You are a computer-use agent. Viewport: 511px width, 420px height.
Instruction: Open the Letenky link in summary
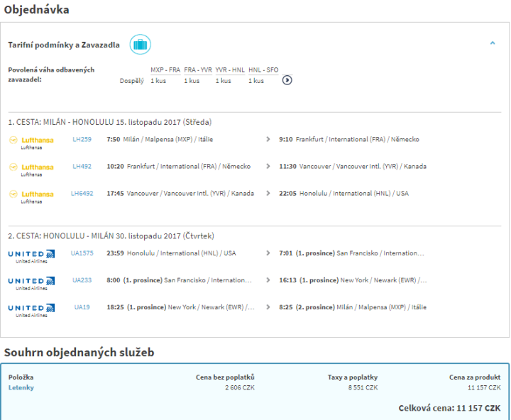click(21, 387)
